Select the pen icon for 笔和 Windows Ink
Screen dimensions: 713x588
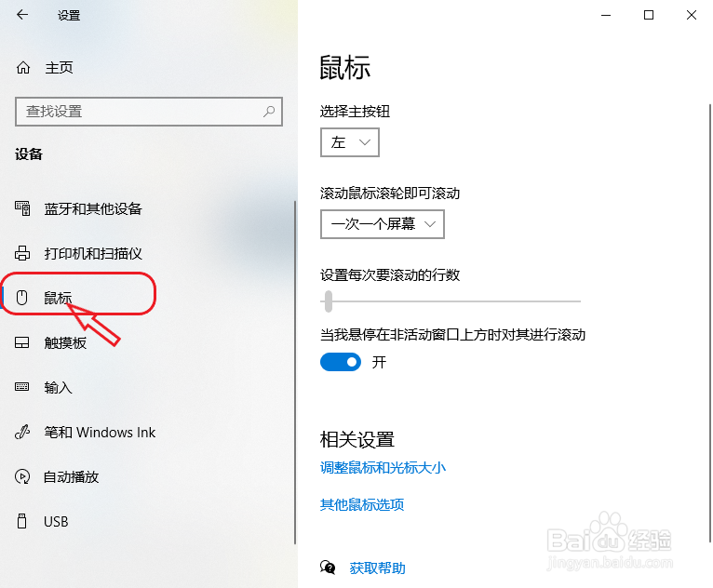pos(22,432)
